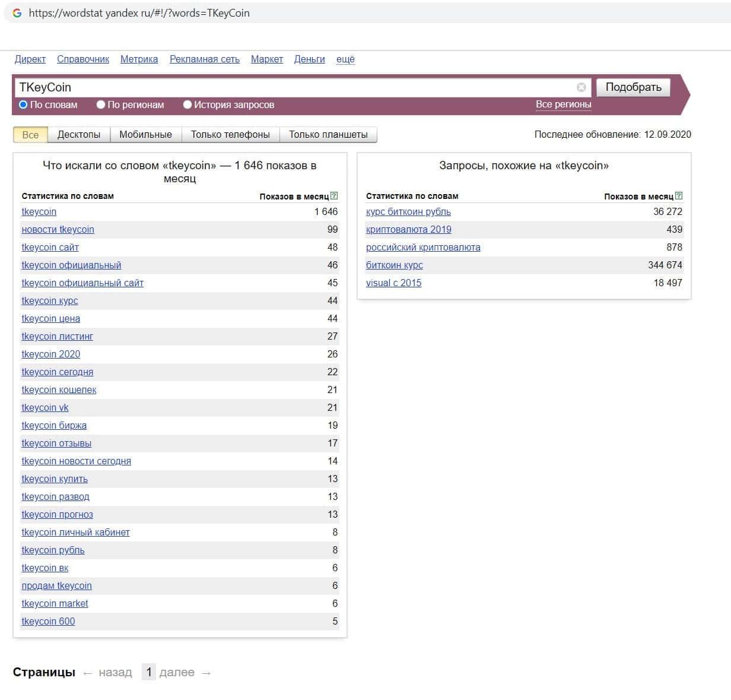Click help icon in left table header
Image resolution: width=731 pixels, height=700 pixels.
point(334,196)
